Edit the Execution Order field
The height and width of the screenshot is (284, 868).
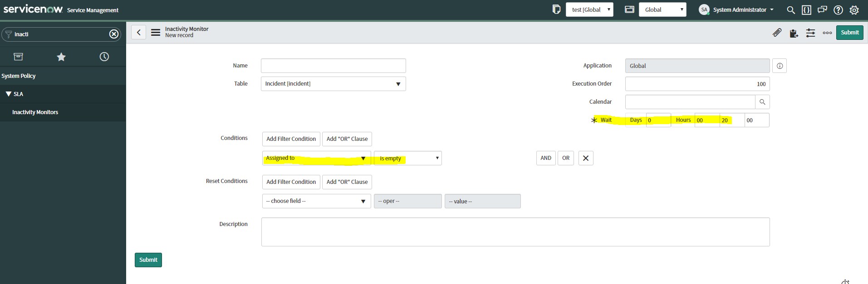(x=697, y=84)
